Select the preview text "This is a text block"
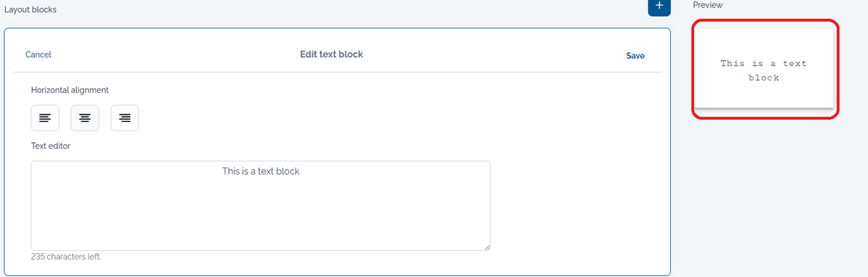This screenshot has width=868, height=277. 764,70
